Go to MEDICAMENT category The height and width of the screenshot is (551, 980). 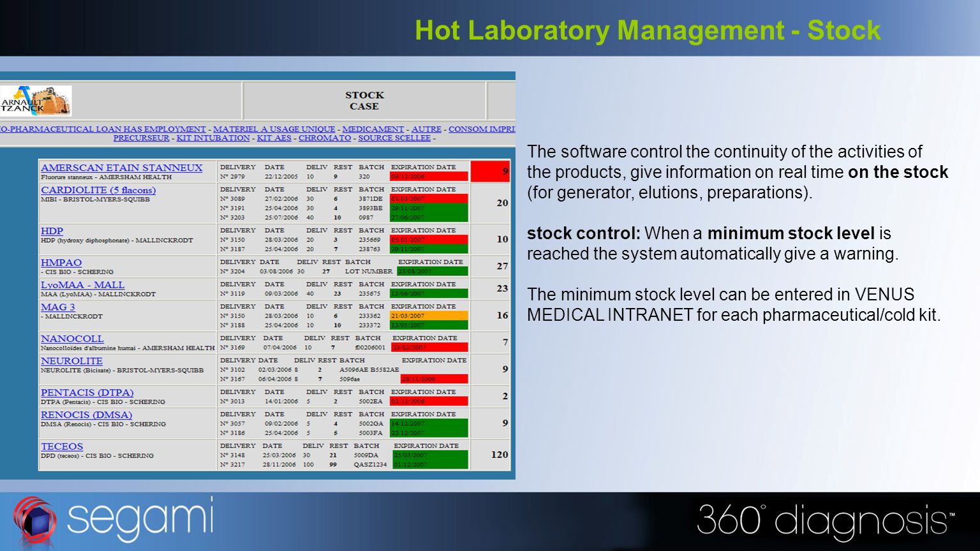373,129
